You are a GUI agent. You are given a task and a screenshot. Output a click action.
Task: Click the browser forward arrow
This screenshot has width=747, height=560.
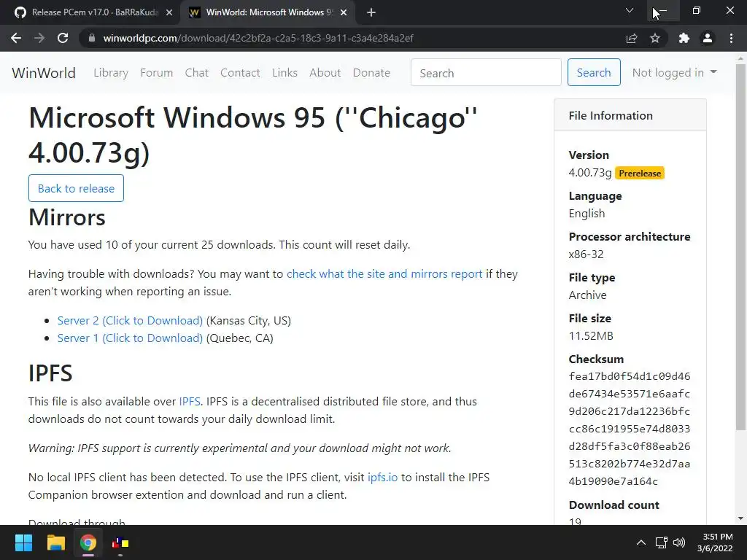pyautogui.click(x=39, y=38)
